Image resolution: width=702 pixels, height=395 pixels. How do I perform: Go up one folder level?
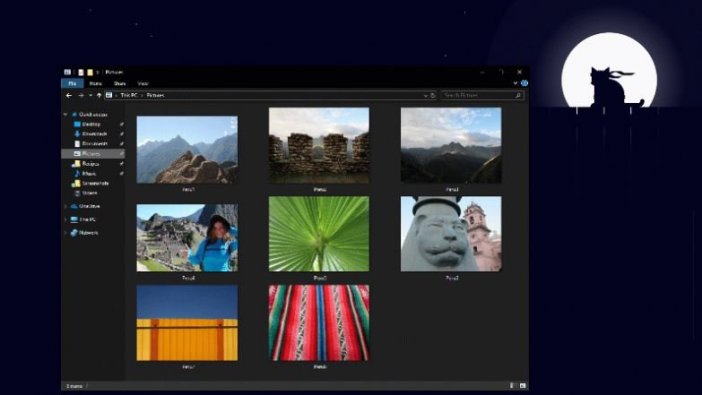tap(99, 95)
